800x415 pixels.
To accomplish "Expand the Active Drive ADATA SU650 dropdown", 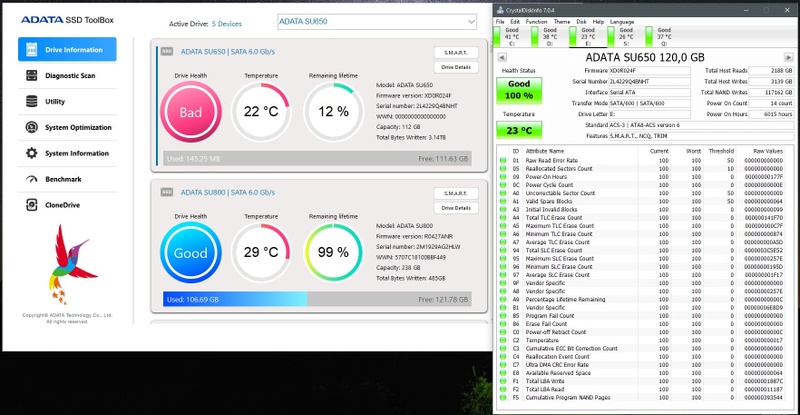I will coord(377,21).
